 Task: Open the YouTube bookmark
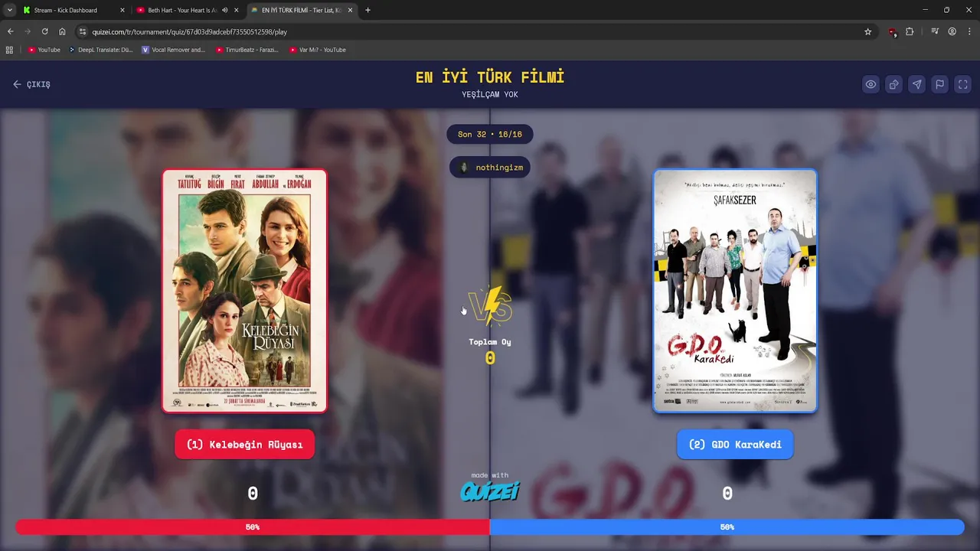pos(44,50)
